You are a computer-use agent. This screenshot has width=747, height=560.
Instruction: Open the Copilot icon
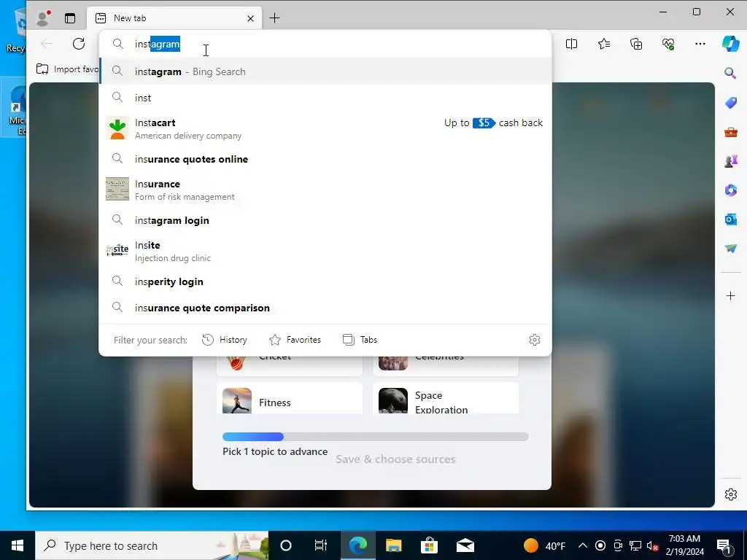(730, 44)
